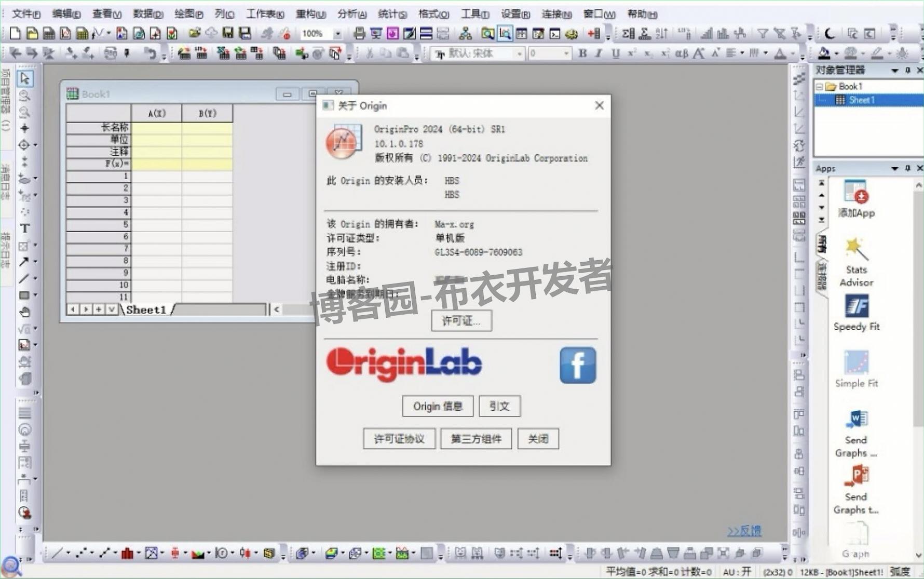Switch to the Sheet1 tab in Book1
This screenshot has width=924, height=579.
(146, 309)
